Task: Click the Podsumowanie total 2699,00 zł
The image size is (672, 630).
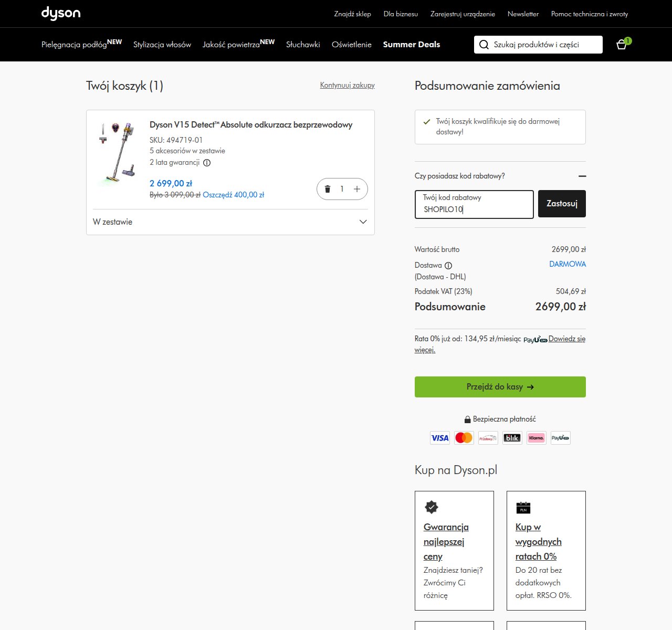Action: [561, 307]
